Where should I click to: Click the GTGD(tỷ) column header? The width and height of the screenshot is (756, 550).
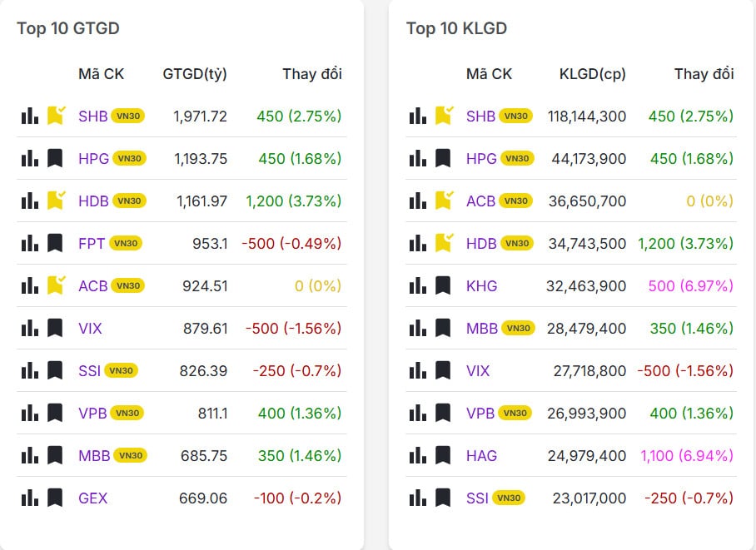[x=195, y=74]
